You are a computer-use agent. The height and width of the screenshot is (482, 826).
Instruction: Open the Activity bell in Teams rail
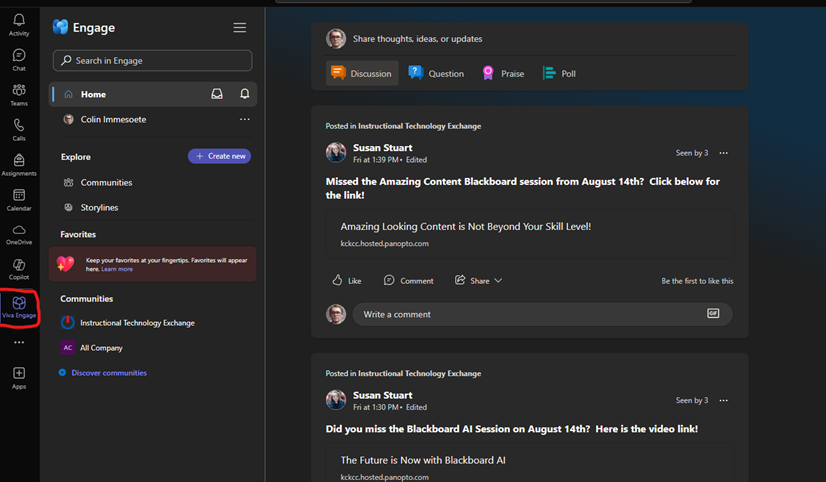point(19,25)
